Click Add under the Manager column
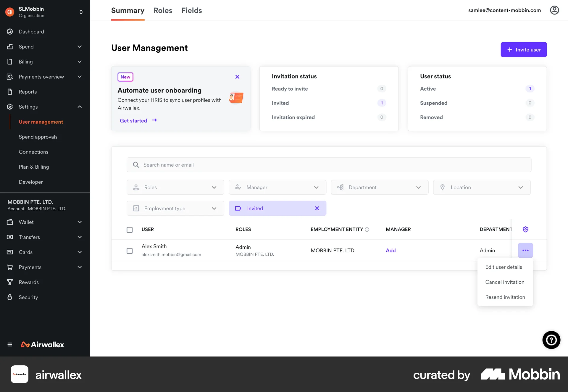The height and width of the screenshot is (392, 568). (390, 250)
